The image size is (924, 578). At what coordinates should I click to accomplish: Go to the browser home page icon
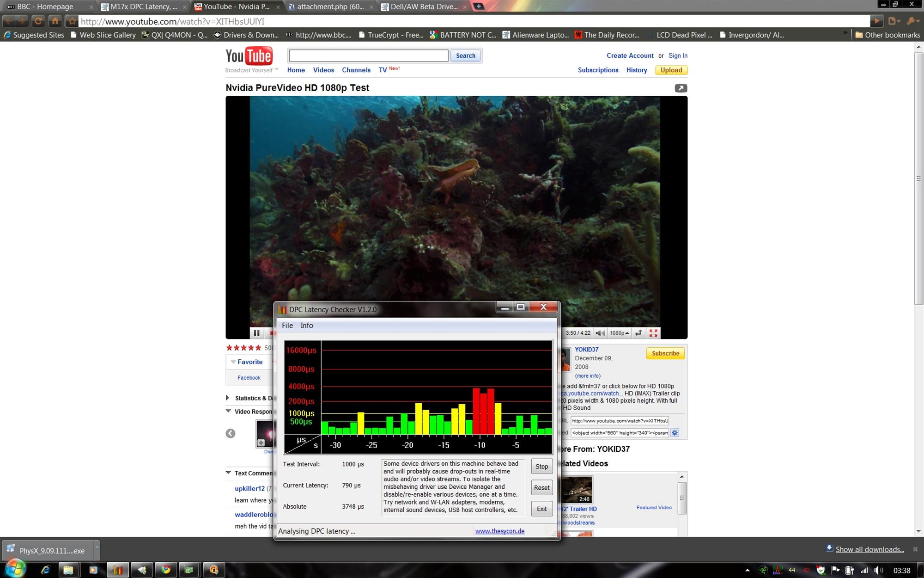point(55,21)
